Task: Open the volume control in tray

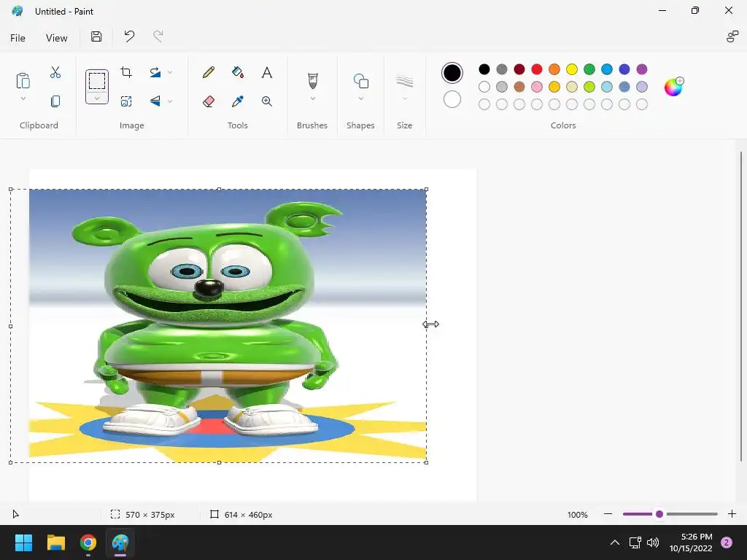Action: click(653, 542)
